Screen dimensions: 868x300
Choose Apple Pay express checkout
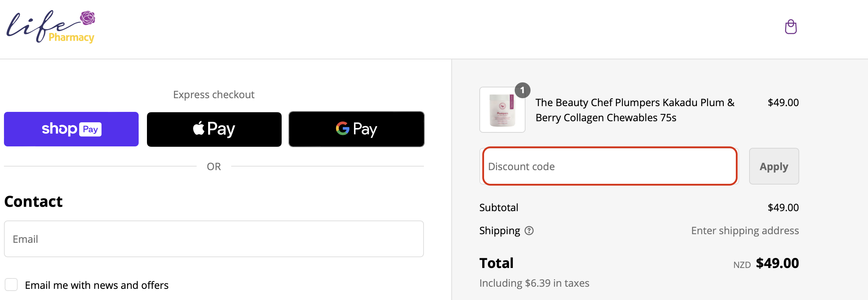tap(214, 129)
